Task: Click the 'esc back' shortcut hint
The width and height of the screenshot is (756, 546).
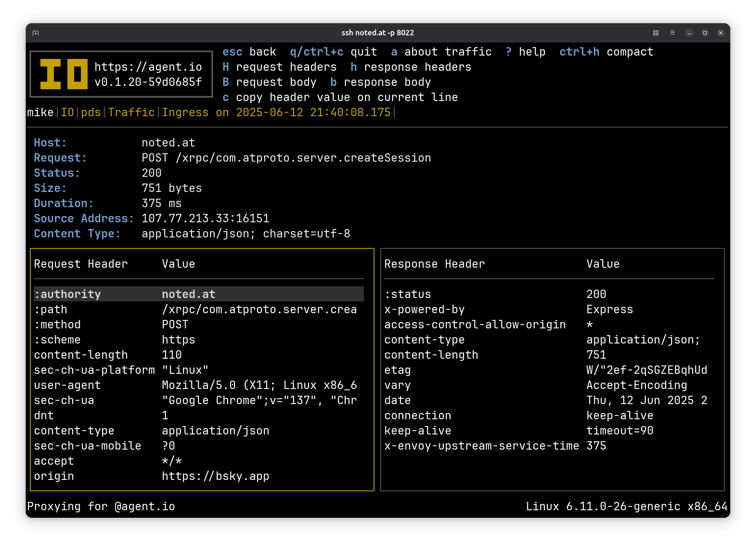Action: [x=249, y=52]
